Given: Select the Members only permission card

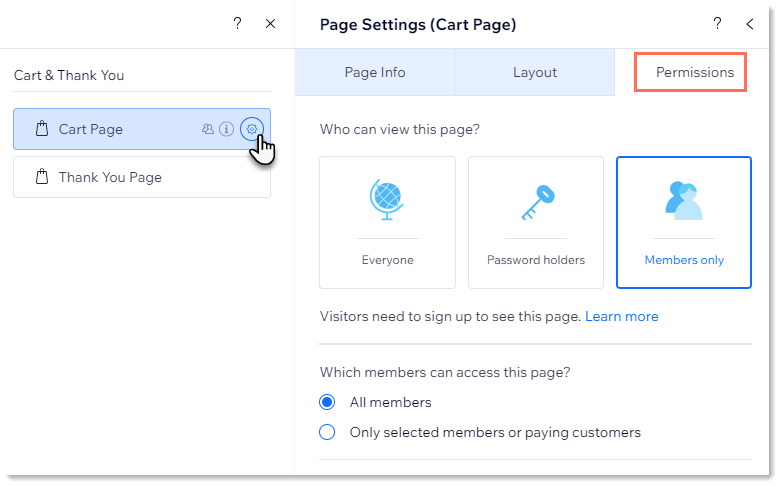Looking at the screenshot, I should tap(684, 223).
